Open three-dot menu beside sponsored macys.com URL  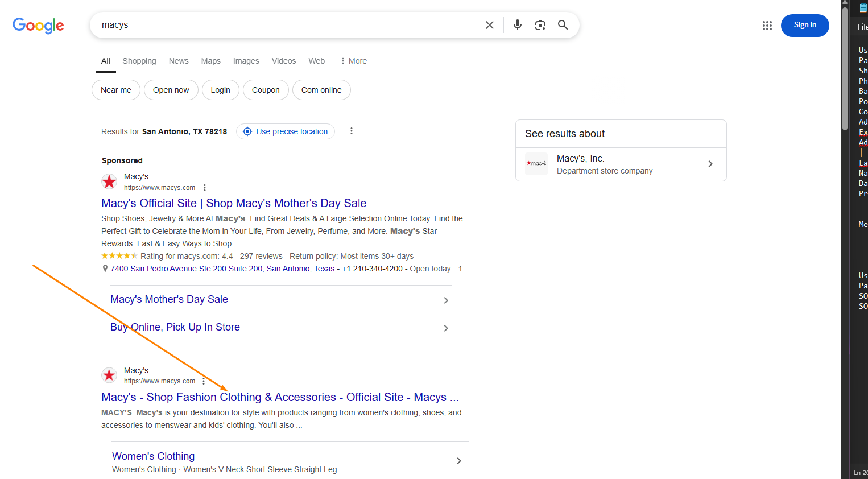(205, 188)
